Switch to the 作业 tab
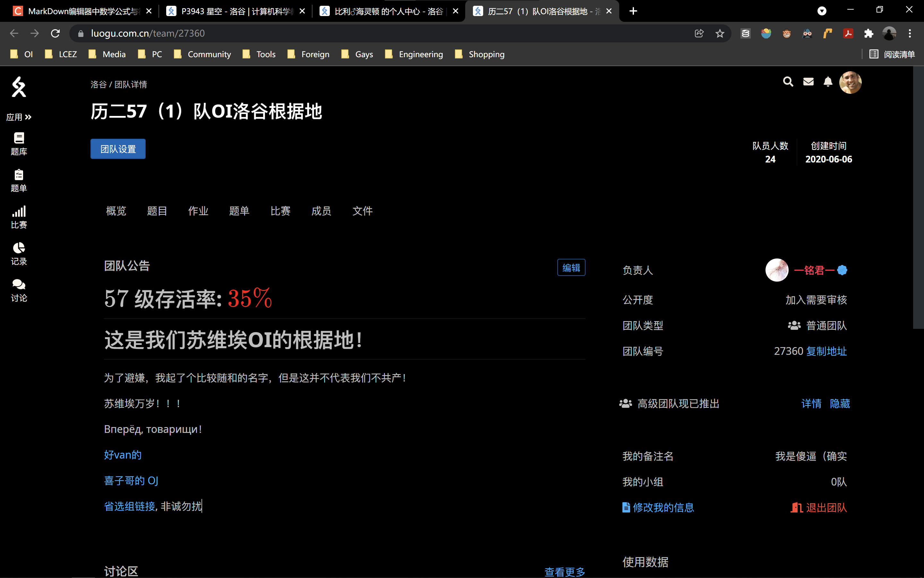 click(198, 211)
